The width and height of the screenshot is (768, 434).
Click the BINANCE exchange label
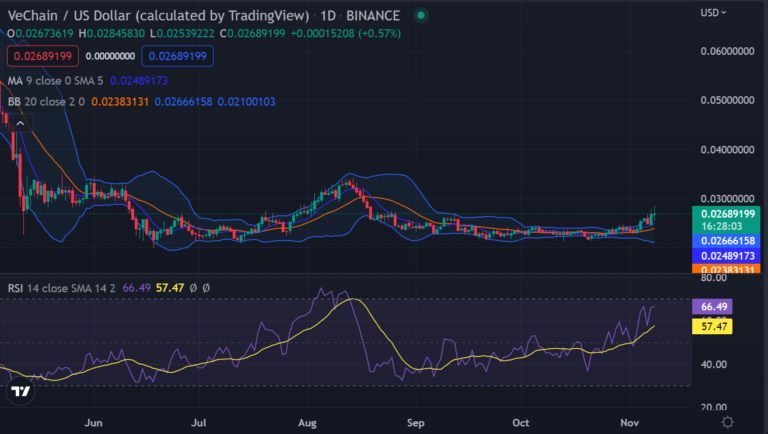[373, 16]
